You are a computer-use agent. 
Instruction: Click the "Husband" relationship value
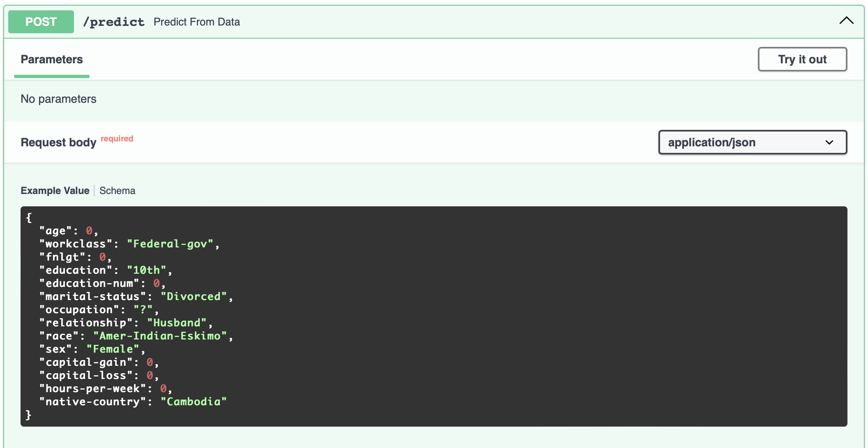177,323
